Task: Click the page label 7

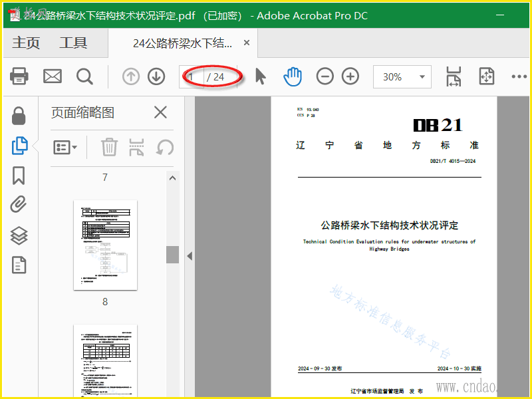Action: pyautogui.click(x=105, y=177)
